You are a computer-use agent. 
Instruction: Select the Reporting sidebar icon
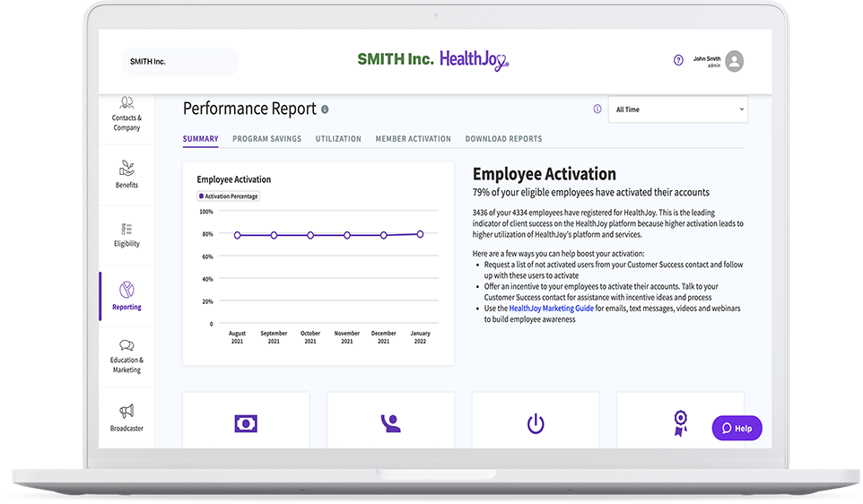[x=126, y=290]
